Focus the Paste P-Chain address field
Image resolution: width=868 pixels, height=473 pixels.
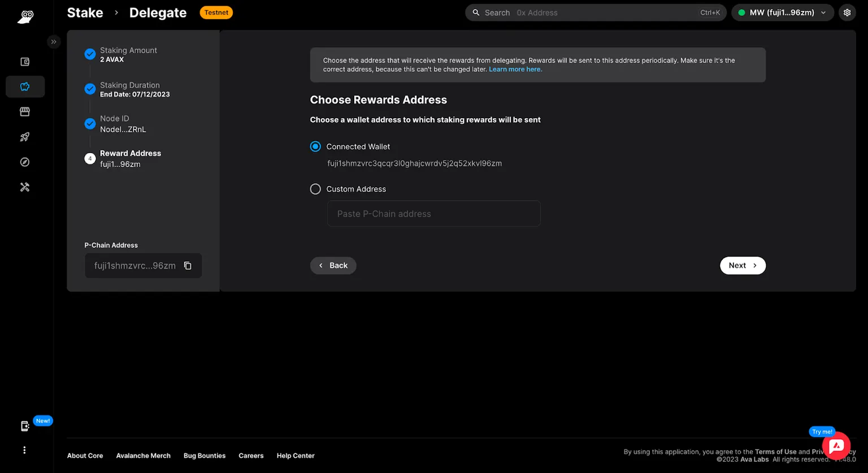coord(433,214)
